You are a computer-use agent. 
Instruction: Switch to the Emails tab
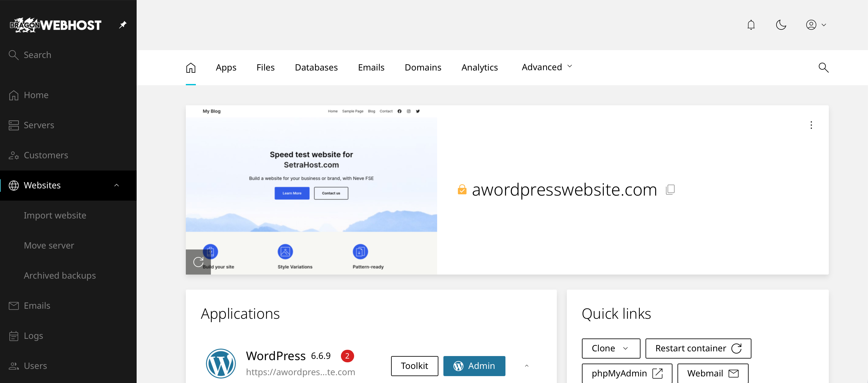tap(371, 67)
